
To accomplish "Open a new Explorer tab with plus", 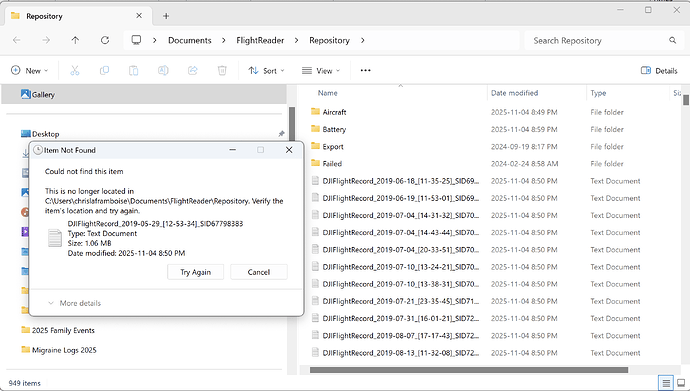I will pos(166,16).
